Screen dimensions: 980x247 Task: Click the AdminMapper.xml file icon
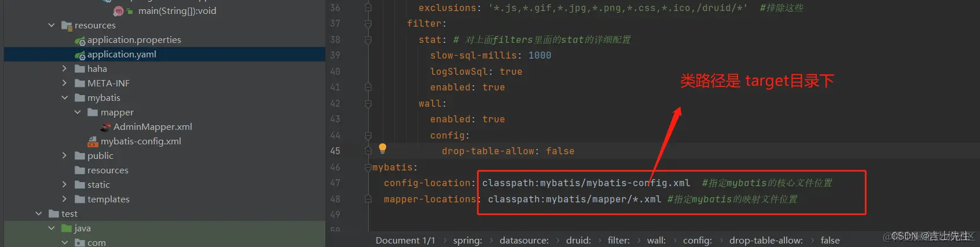coord(106,127)
